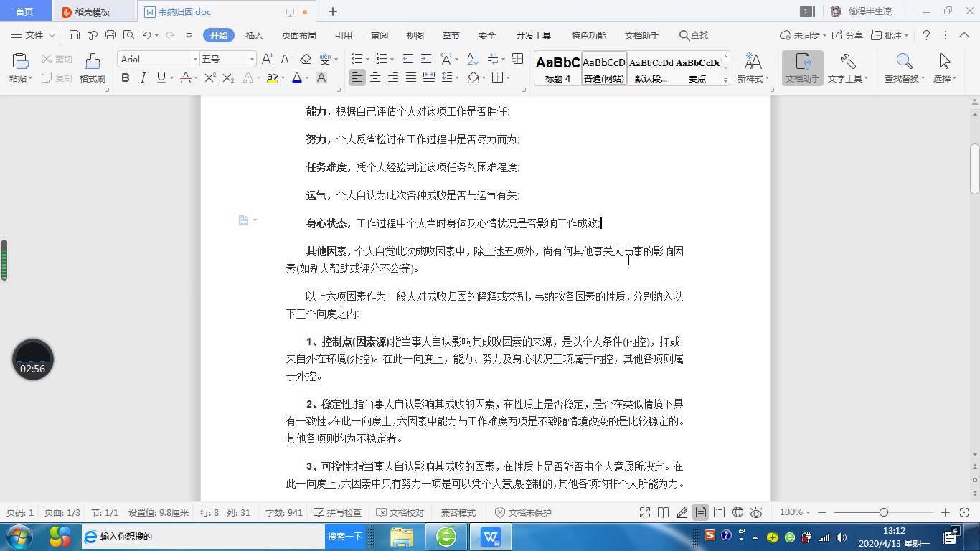Image resolution: width=980 pixels, height=551 pixels.
Task: Click the 批注 comment button
Action: [890, 35]
